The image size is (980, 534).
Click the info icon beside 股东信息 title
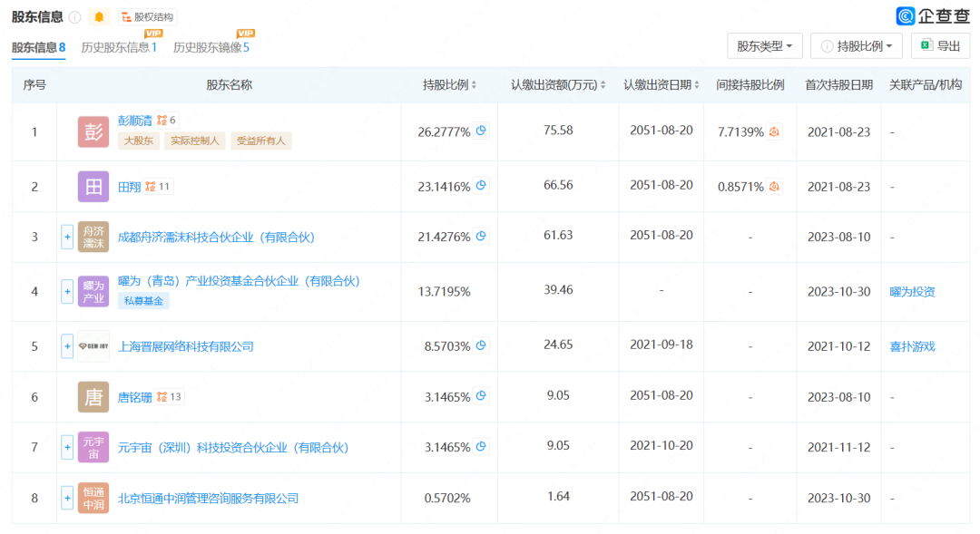coord(75,17)
